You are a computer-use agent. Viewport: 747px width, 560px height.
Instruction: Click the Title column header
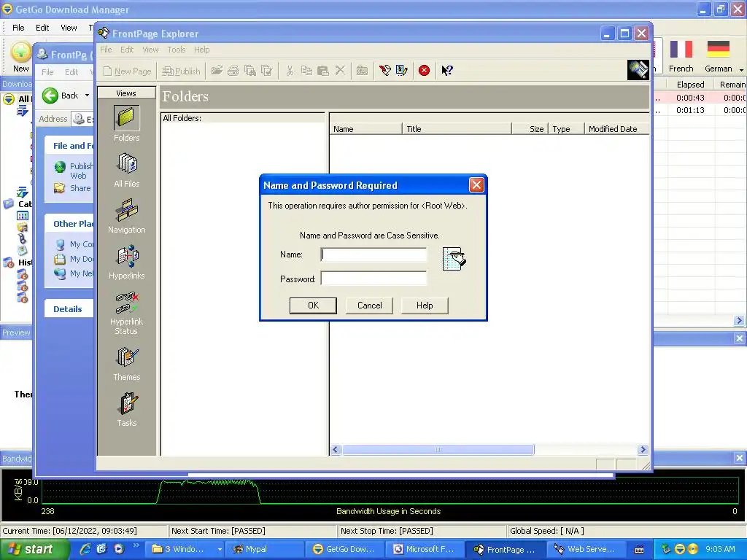coord(457,129)
